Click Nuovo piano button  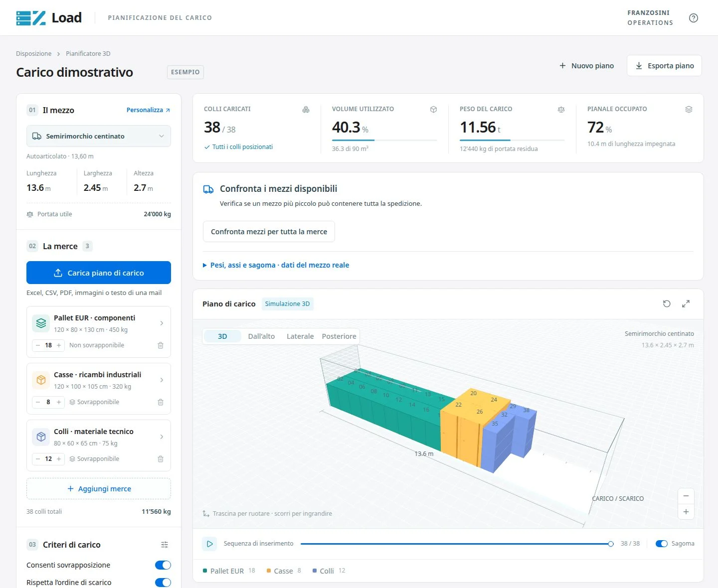(x=586, y=66)
